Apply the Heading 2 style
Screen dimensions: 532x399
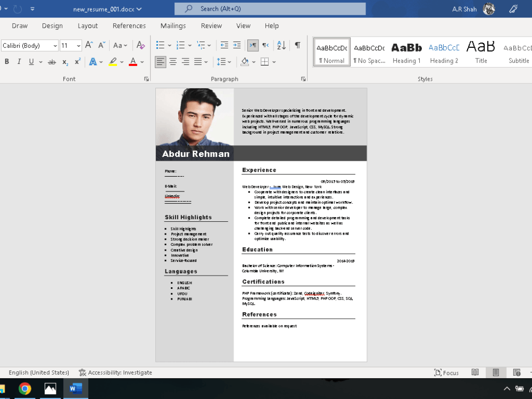[x=444, y=52]
